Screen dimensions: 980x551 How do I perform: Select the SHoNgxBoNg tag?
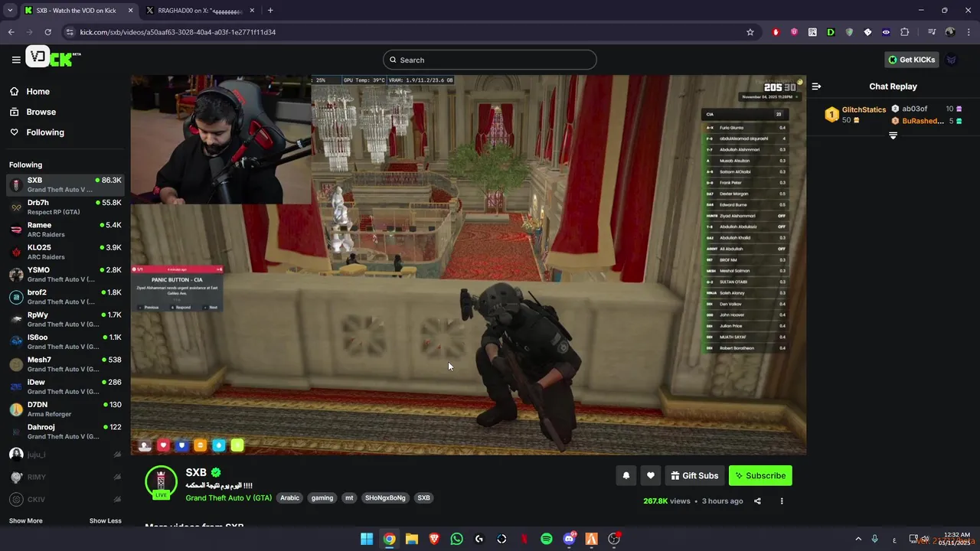(x=385, y=497)
